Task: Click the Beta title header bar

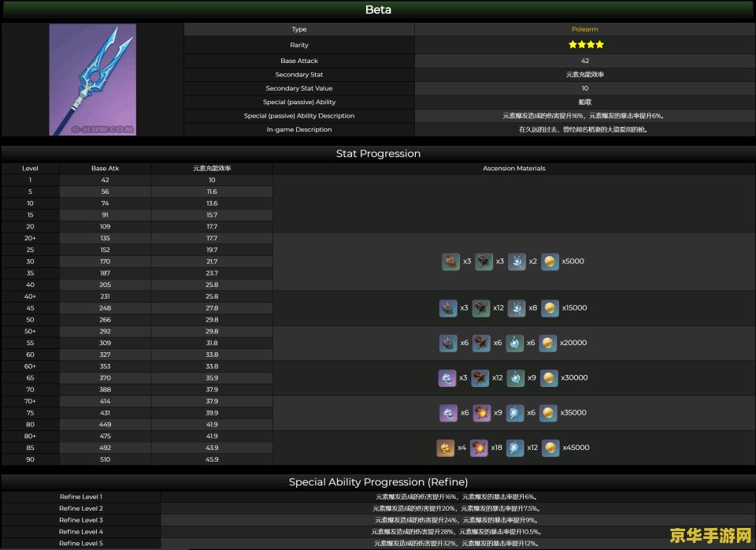Action: click(378, 10)
